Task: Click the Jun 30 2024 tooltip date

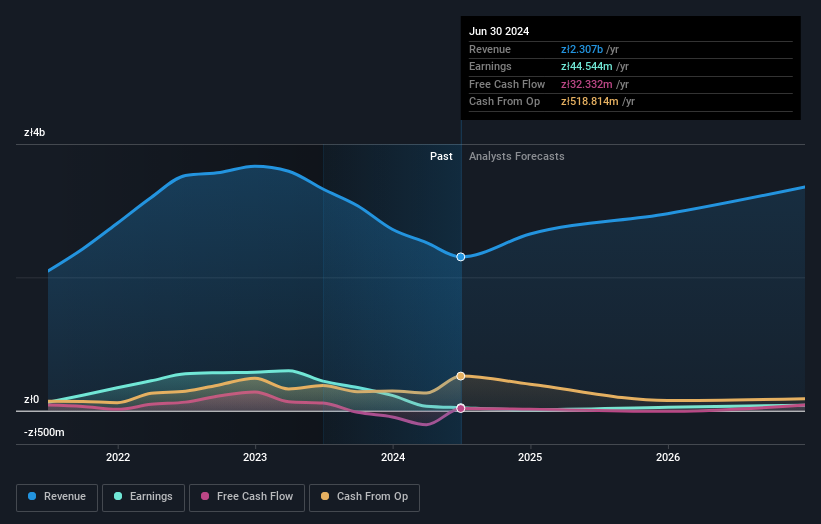Action: [499, 31]
